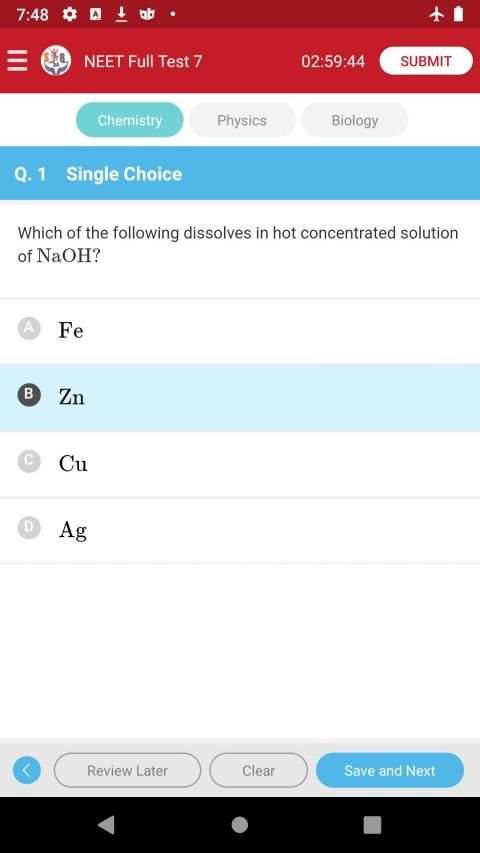Screen dimensions: 480x853
Task: Mark question with Review Later
Action: (127, 770)
